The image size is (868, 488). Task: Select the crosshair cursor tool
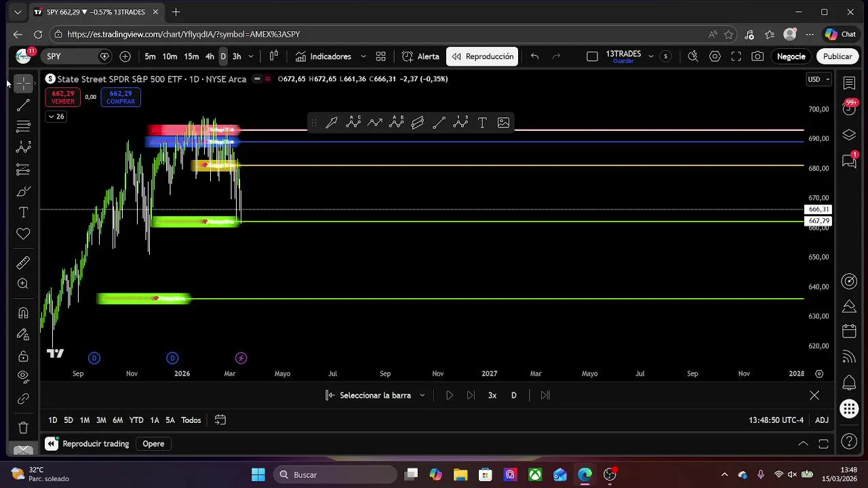pos(23,83)
